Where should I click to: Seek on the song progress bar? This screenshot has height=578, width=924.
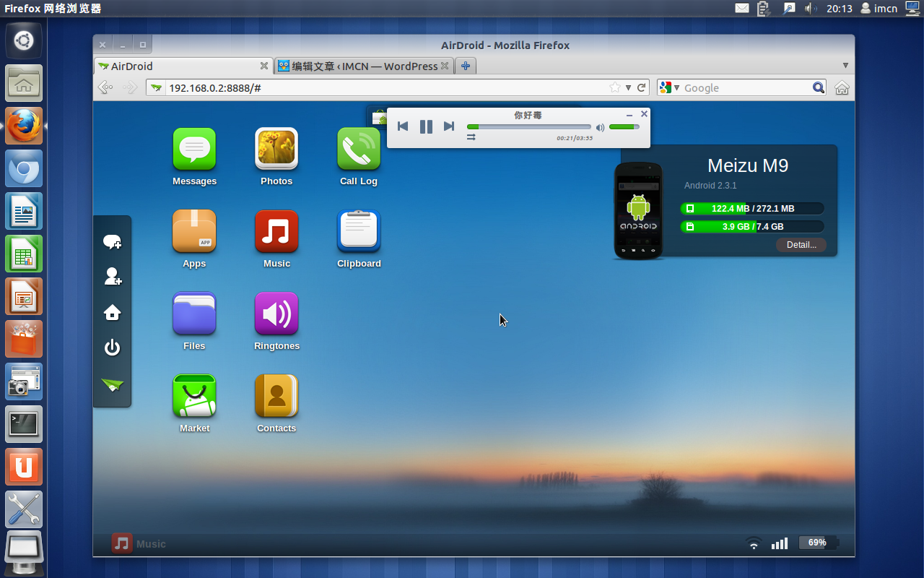click(529, 127)
